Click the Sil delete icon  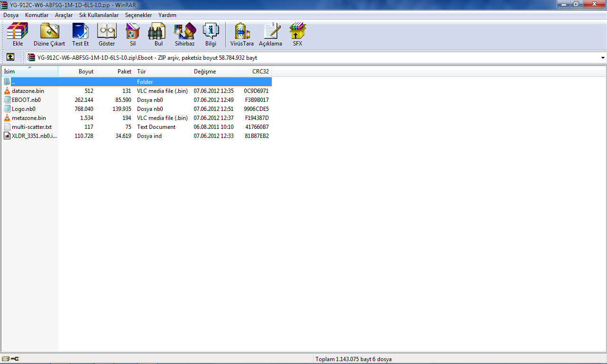(x=133, y=35)
